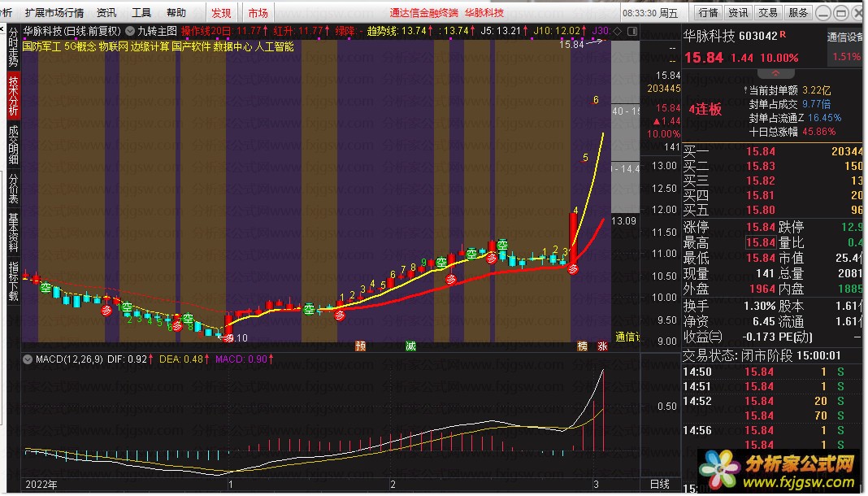Select the 买四 15.81 order row
The height and width of the screenshot is (496, 868).
[772, 195]
